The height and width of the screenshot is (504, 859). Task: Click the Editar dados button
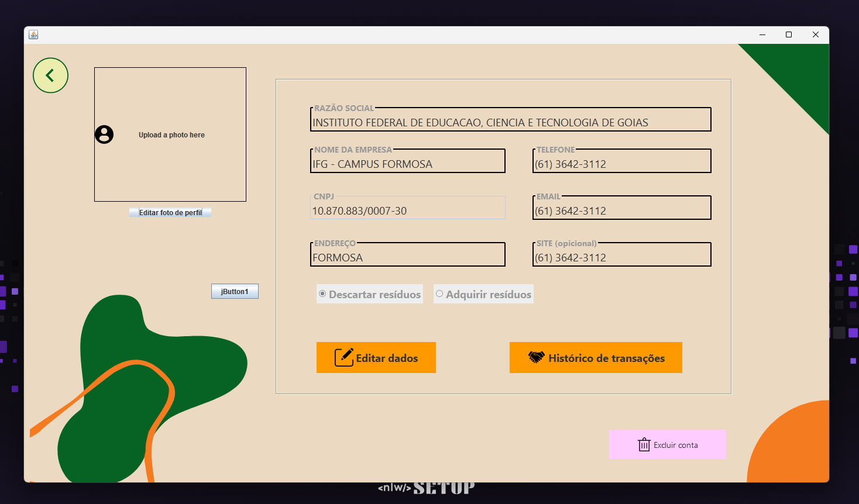tap(376, 357)
